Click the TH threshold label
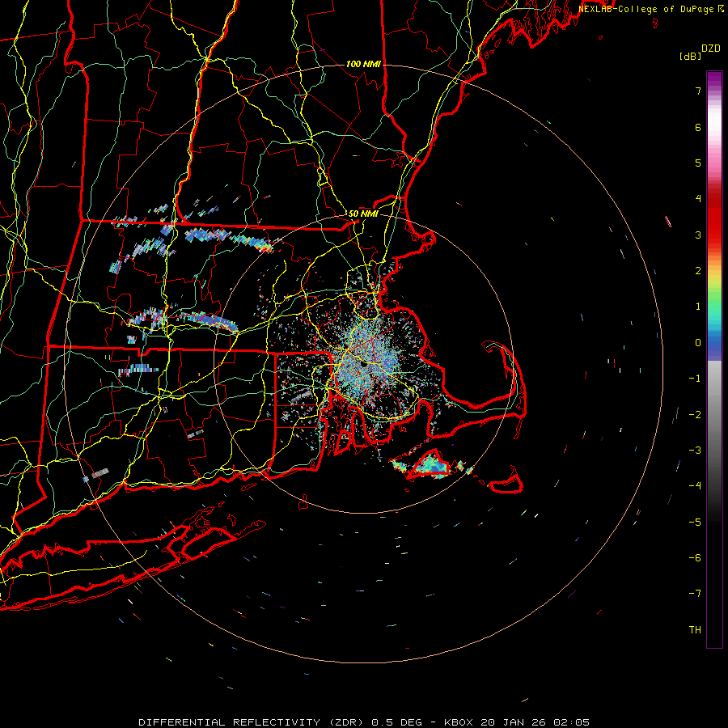The height and width of the screenshot is (728, 728). coord(695,630)
